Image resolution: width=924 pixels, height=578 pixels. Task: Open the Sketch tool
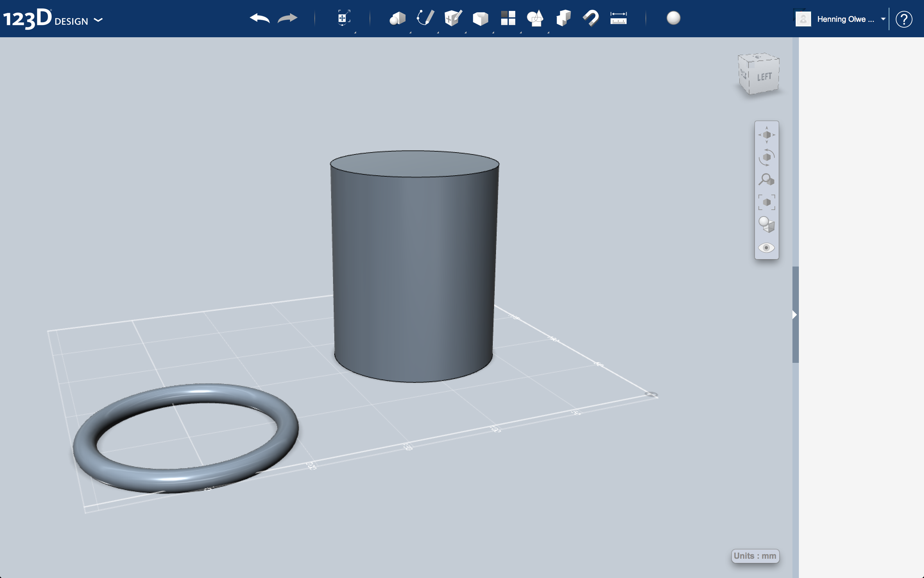425,18
